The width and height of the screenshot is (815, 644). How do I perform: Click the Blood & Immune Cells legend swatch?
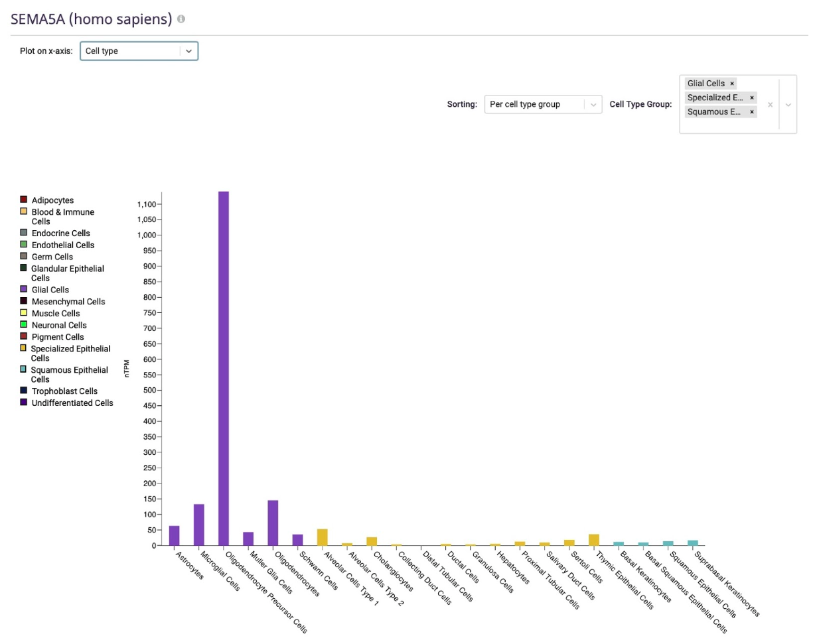click(x=23, y=212)
